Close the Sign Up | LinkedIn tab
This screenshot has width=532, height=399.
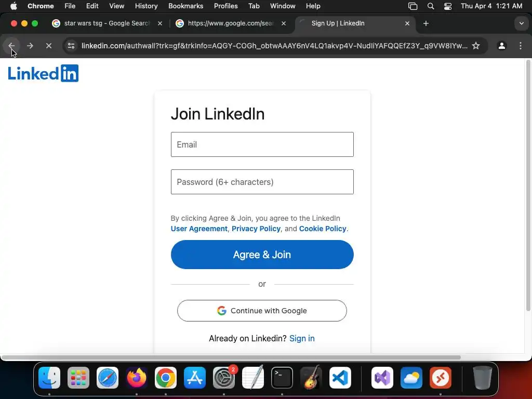pos(407,23)
